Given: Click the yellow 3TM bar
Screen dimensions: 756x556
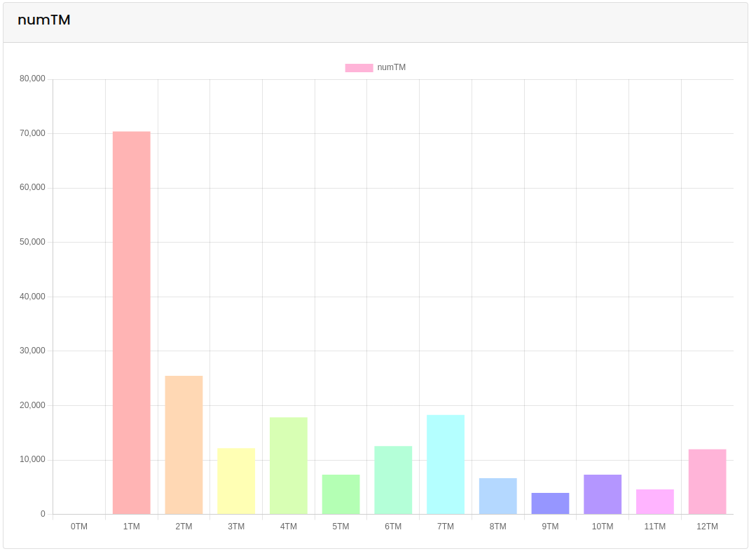Looking at the screenshot, I should pyautogui.click(x=236, y=481).
